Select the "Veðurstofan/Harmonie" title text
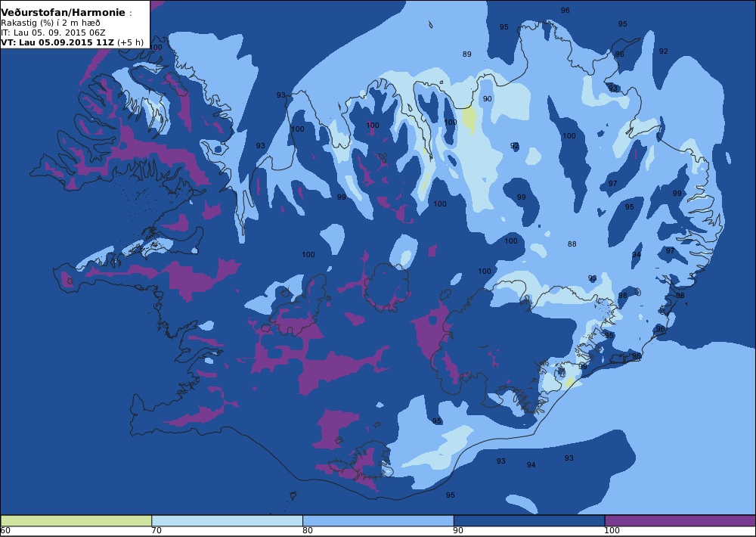The height and width of the screenshot is (537, 756). tap(63, 13)
